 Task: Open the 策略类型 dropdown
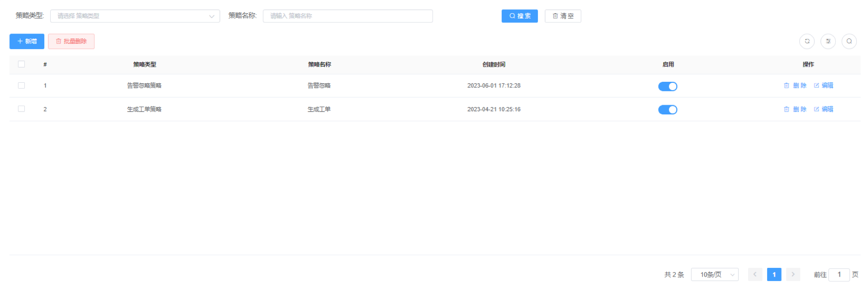[x=135, y=16]
